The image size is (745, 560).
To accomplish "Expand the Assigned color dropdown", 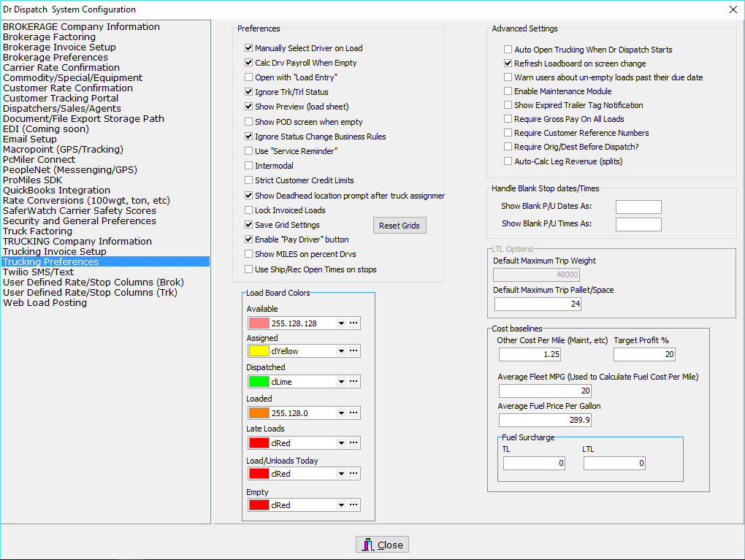I will click(x=341, y=351).
